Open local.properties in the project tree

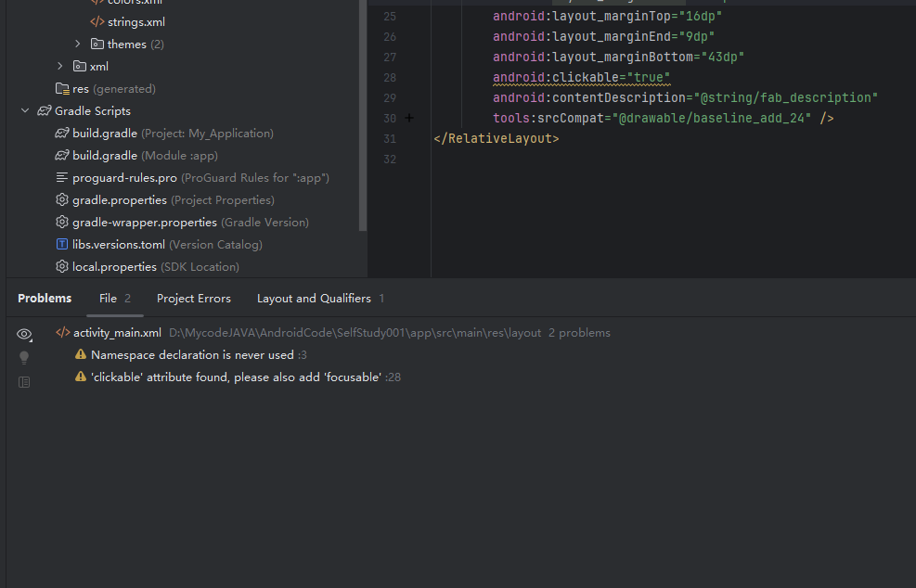114,267
